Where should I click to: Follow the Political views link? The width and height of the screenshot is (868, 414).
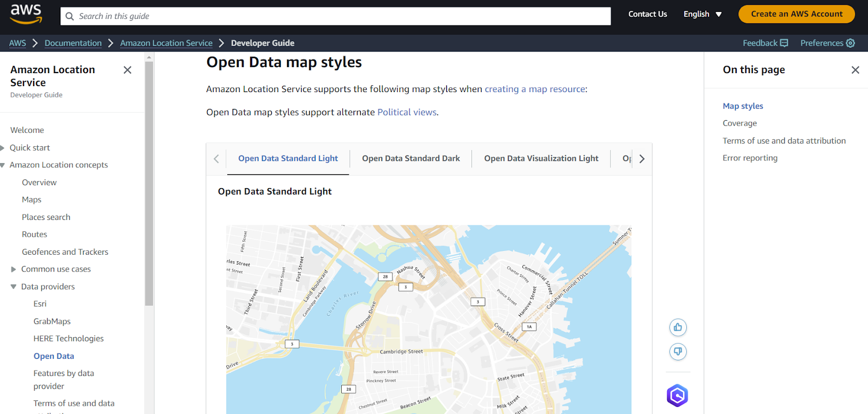click(407, 112)
